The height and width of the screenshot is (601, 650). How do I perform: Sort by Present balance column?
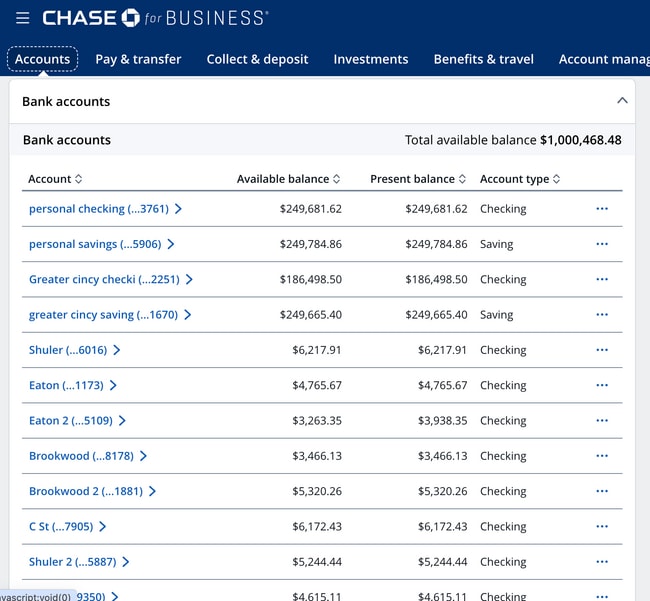click(x=418, y=179)
